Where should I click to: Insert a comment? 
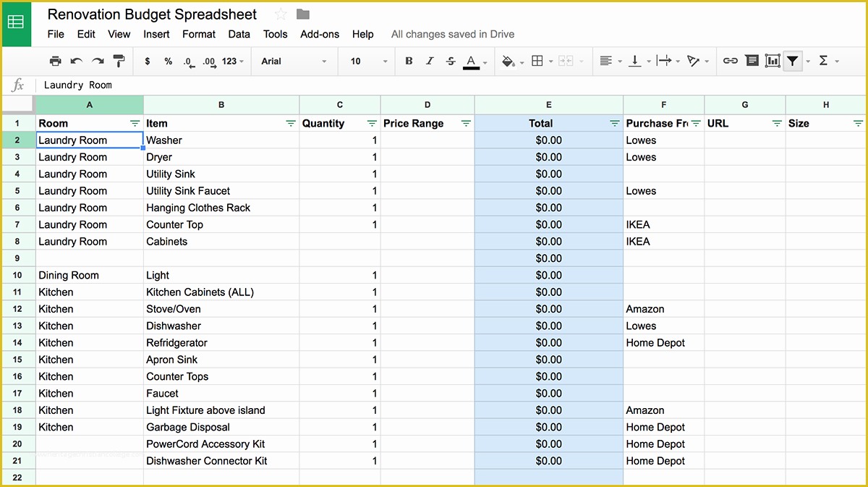752,62
